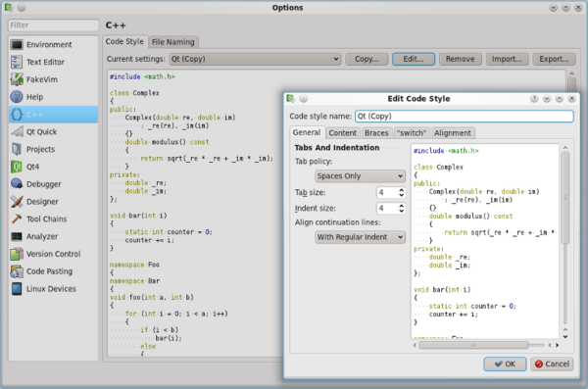Select the Help category icon
This screenshot has height=389, width=588.
(x=17, y=97)
